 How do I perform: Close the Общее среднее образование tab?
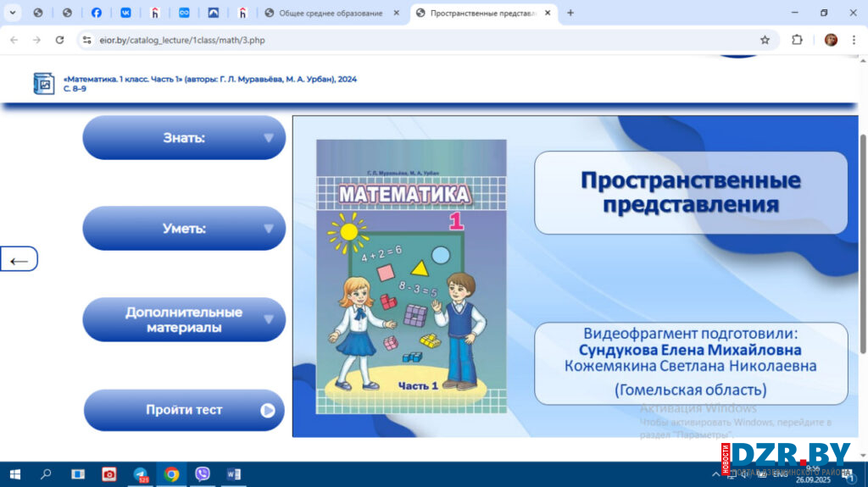pos(397,13)
